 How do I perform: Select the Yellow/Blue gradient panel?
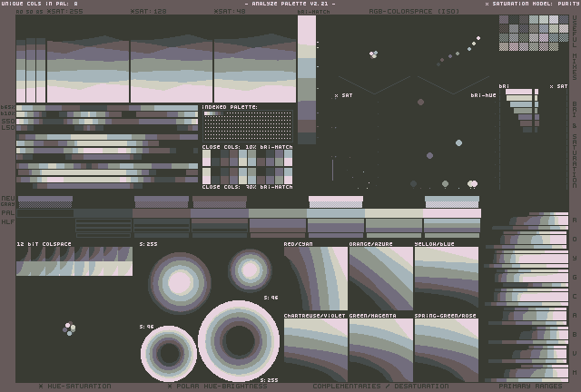[x=447, y=279]
